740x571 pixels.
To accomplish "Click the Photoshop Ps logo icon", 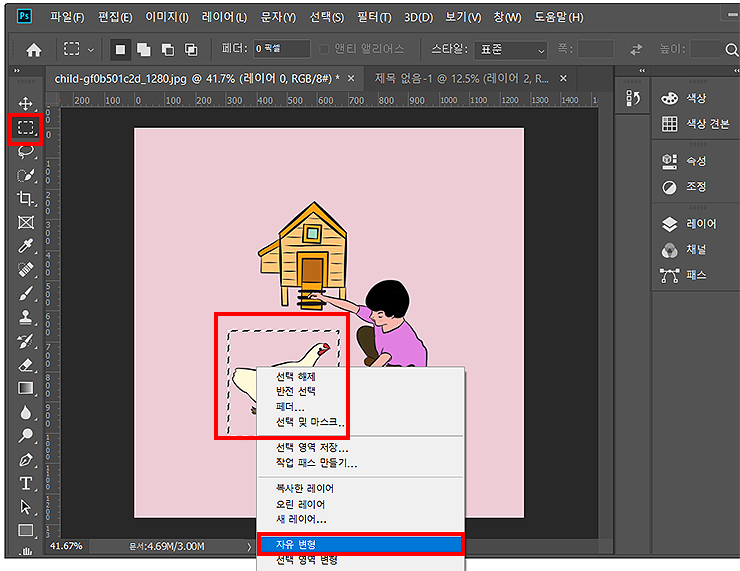I will tap(24, 17).
